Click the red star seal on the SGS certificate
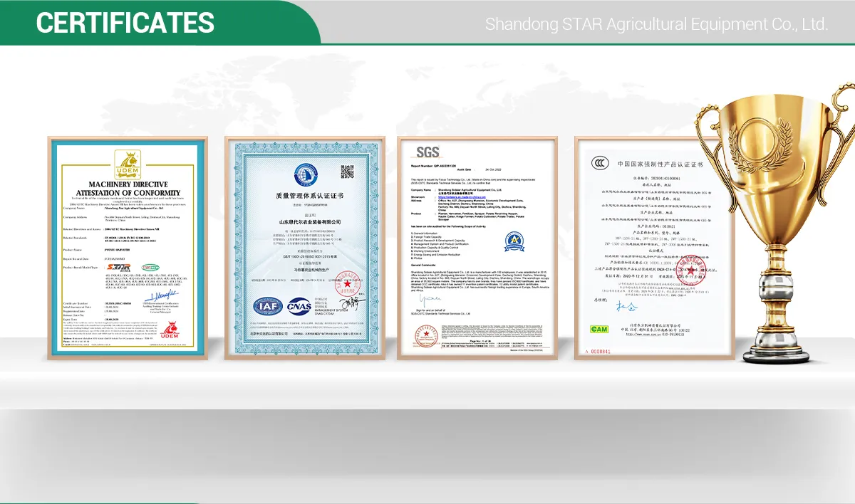 coord(425,335)
